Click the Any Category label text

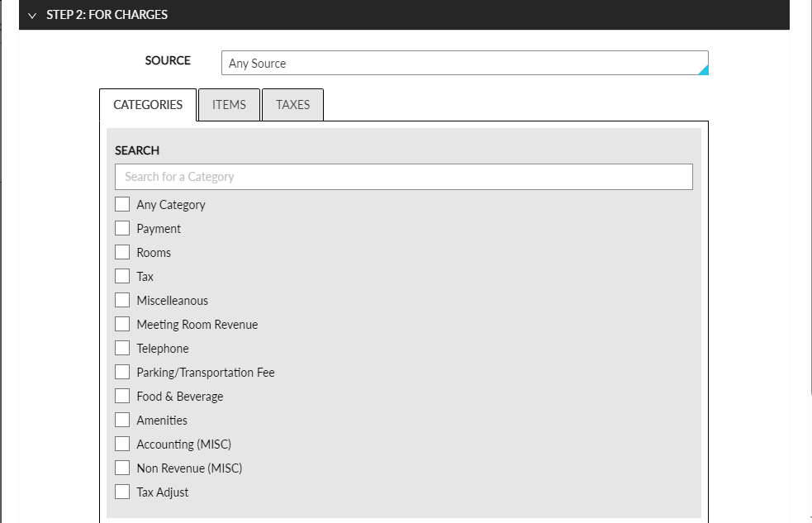click(171, 205)
